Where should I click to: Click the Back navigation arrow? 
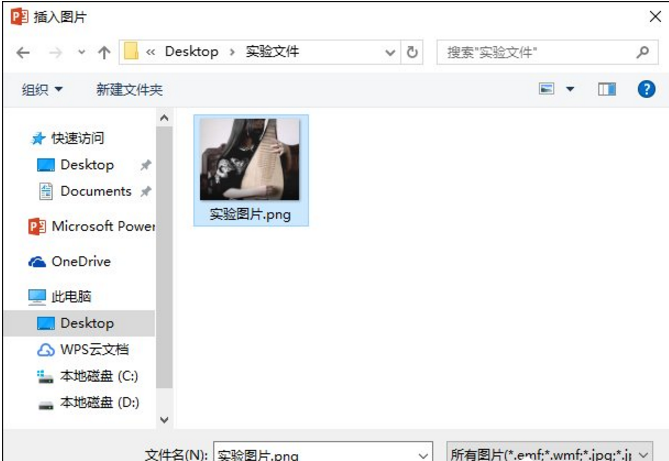click(x=23, y=53)
